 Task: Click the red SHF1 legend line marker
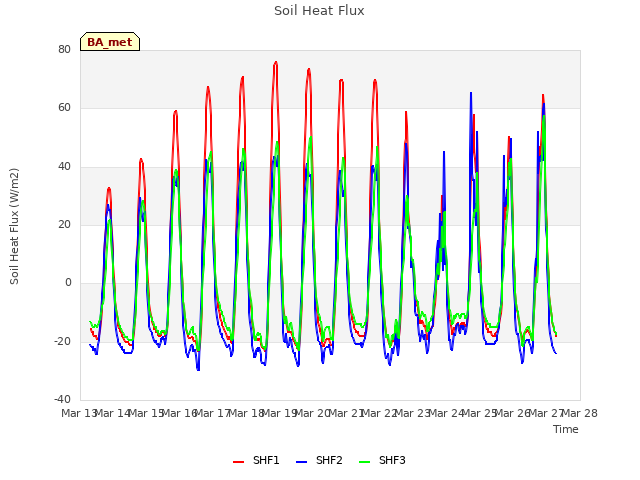[x=238, y=462]
